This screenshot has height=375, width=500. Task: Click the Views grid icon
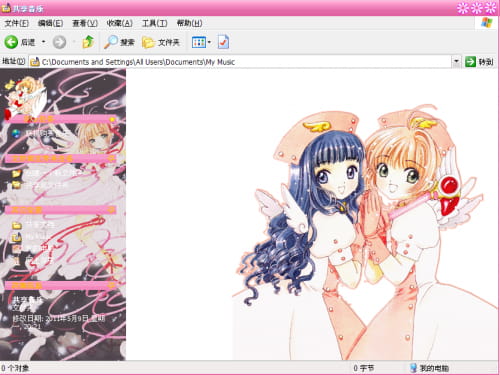pos(199,42)
